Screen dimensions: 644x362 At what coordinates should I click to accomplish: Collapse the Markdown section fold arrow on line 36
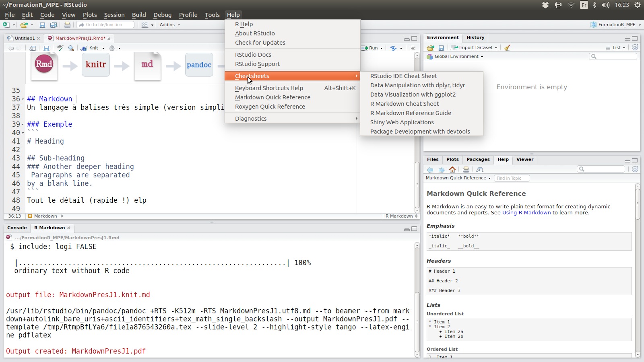[23, 99]
